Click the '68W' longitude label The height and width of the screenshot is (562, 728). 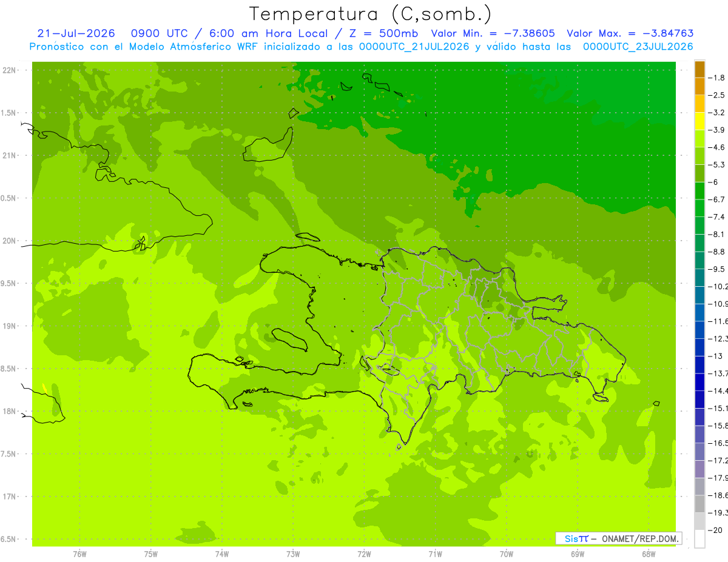coord(649,554)
